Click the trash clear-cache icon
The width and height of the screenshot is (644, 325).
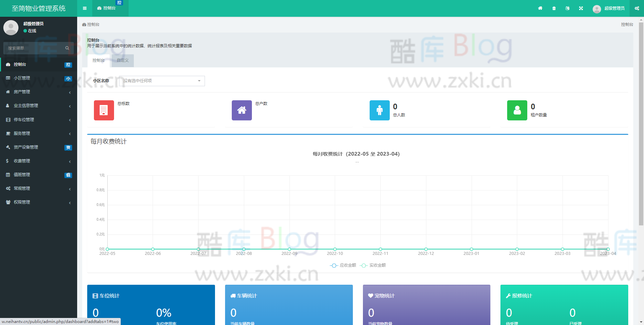point(554,8)
